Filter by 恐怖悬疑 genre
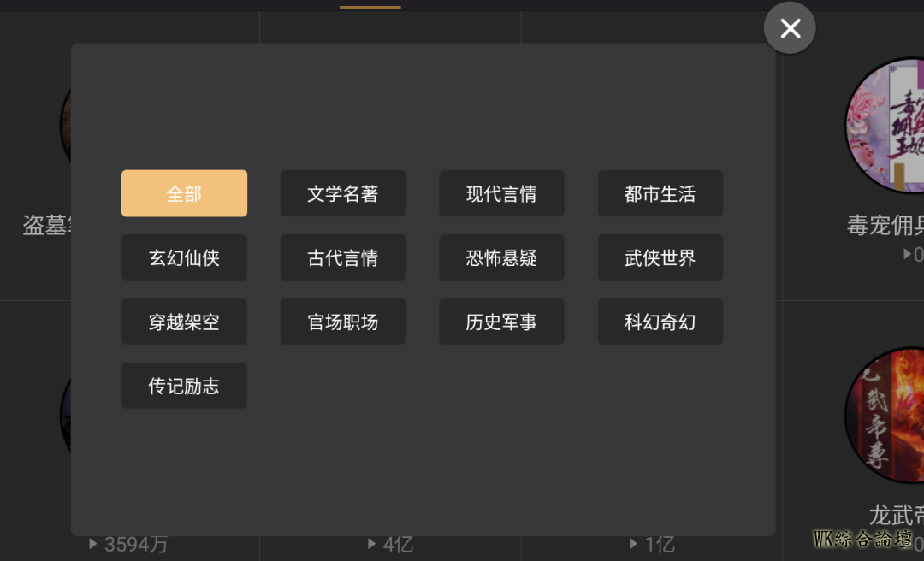The image size is (924, 561). (x=501, y=257)
